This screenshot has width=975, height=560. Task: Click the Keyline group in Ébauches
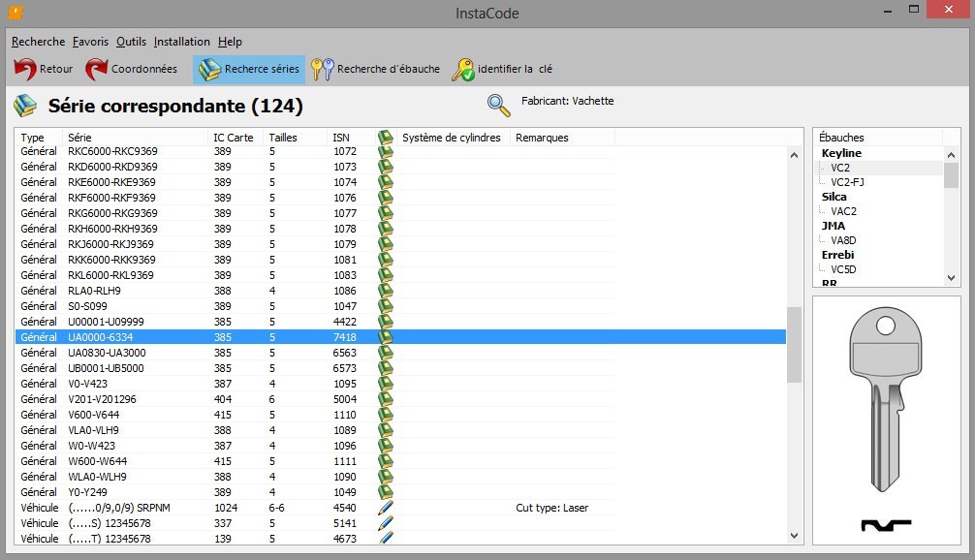841,153
